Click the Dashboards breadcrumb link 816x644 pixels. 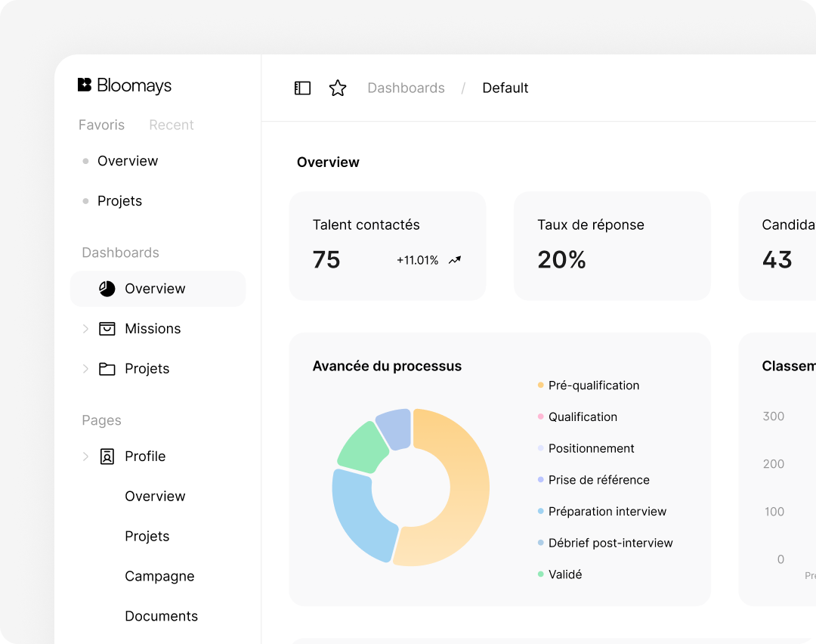406,88
